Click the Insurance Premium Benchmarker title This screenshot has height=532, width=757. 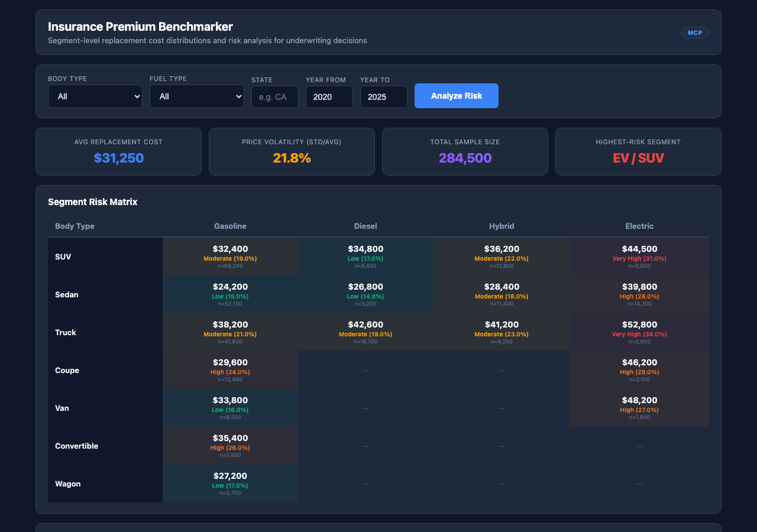coord(141,27)
